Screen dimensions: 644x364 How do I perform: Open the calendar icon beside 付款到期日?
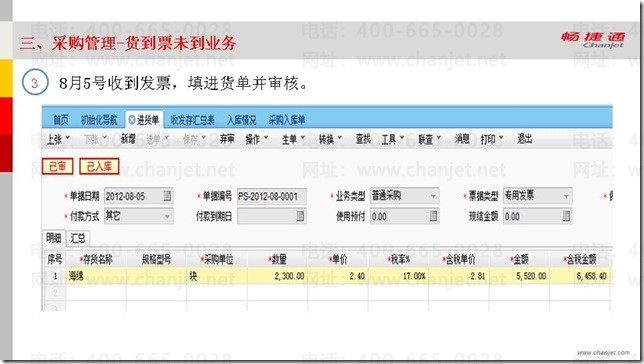[300, 216]
